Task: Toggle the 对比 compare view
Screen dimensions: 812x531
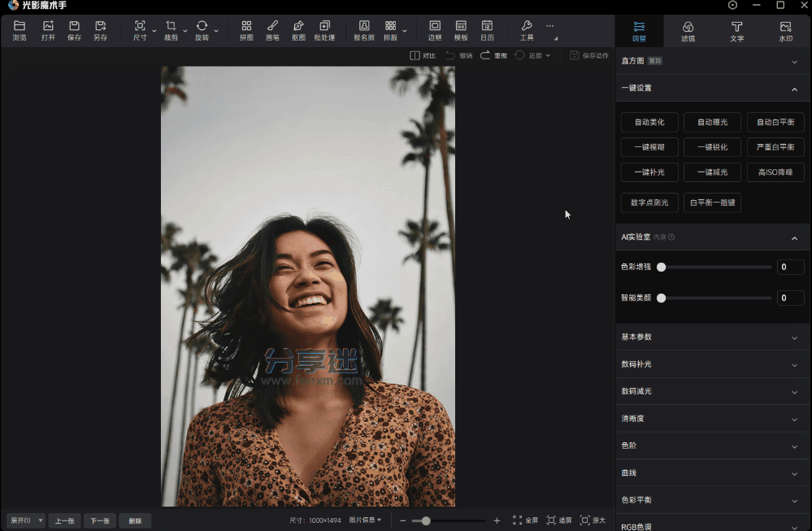Action: (x=423, y=55)
